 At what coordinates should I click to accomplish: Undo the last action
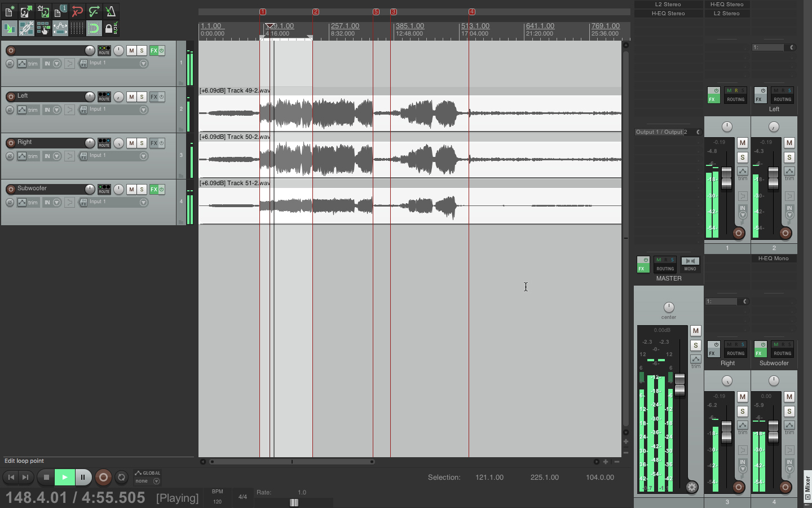[x=77, y=11]
